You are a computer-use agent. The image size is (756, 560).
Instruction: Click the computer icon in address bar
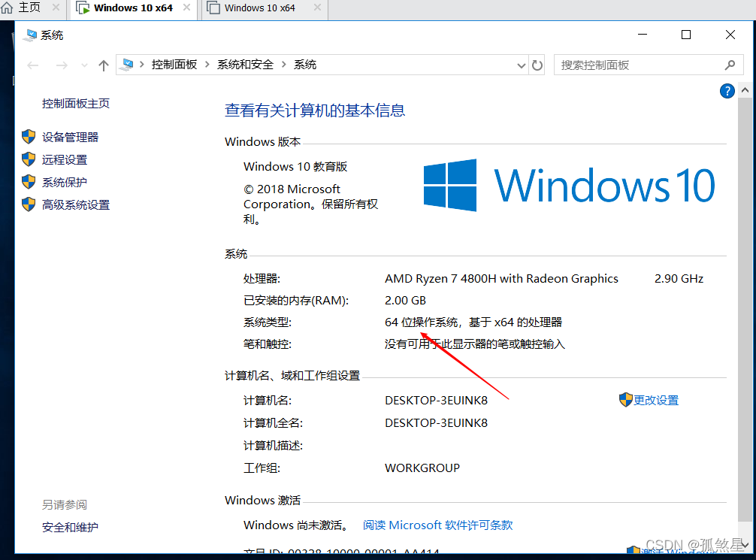click(126, 65)
